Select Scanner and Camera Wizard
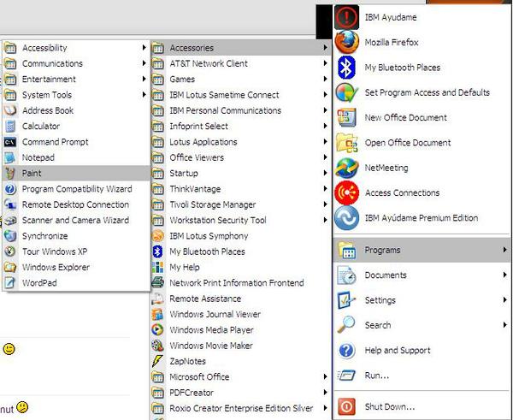513x420 pixels. [x=76, y=220]
